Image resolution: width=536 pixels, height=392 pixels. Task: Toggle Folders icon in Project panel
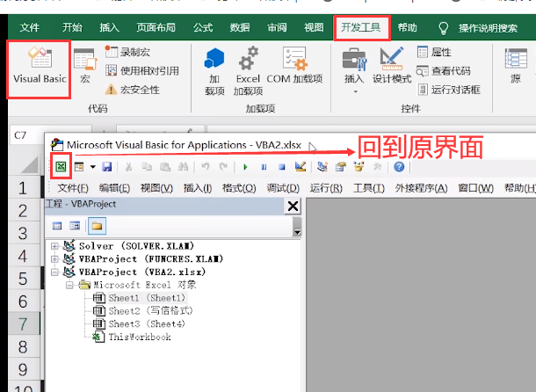[x=97, y=226]
